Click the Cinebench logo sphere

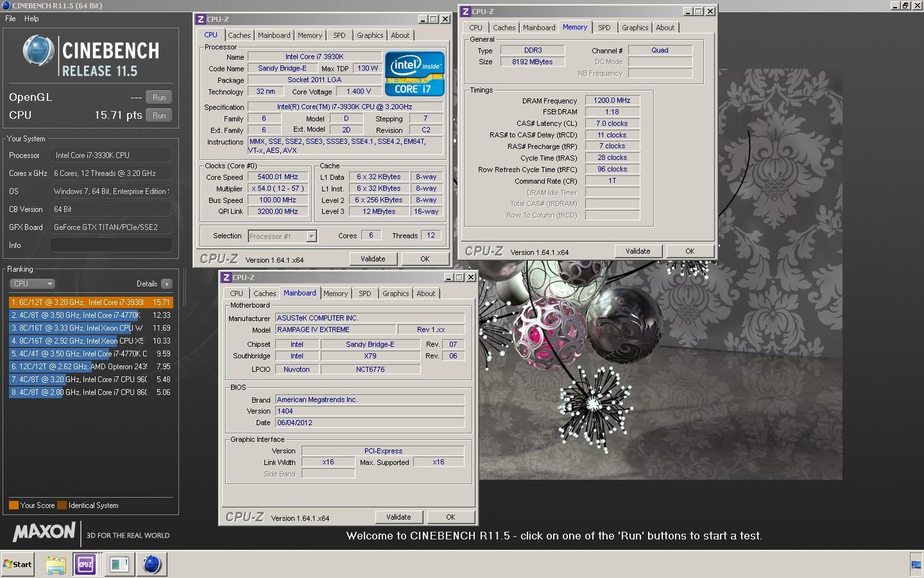(x=38, y=51)
